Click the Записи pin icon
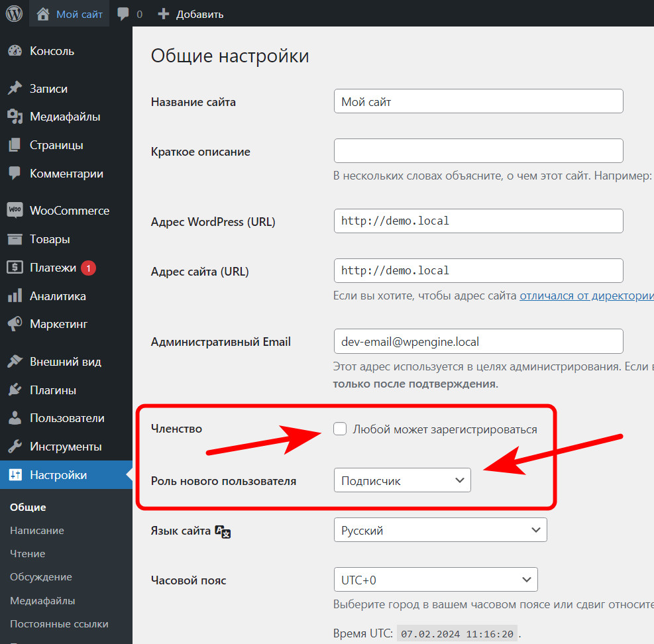Screen dimensions: 654x644 coord(15,88)
